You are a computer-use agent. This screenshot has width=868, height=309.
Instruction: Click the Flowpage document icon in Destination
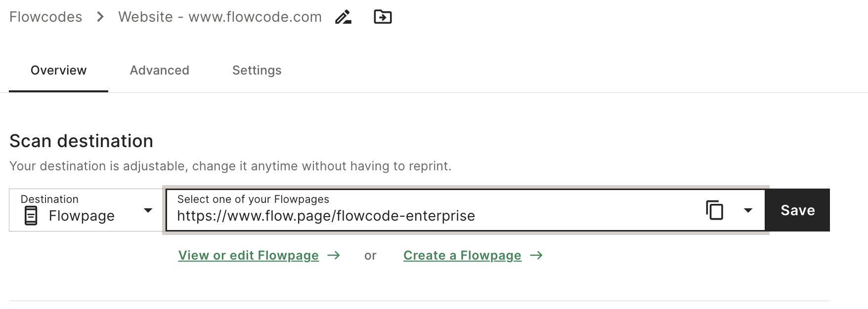pyautogui.click(x=31, y=216)
